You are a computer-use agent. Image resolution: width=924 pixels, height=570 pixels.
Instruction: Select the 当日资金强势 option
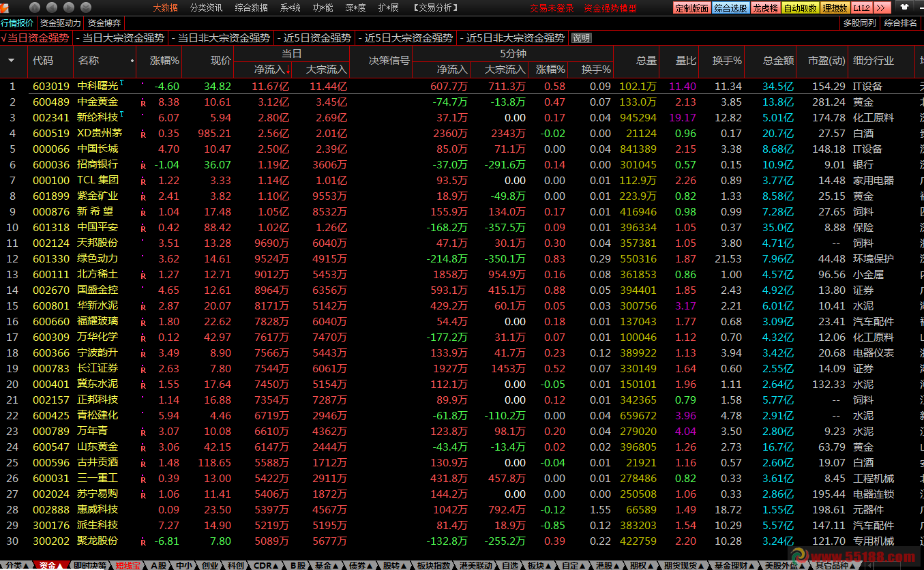[35, 37]
